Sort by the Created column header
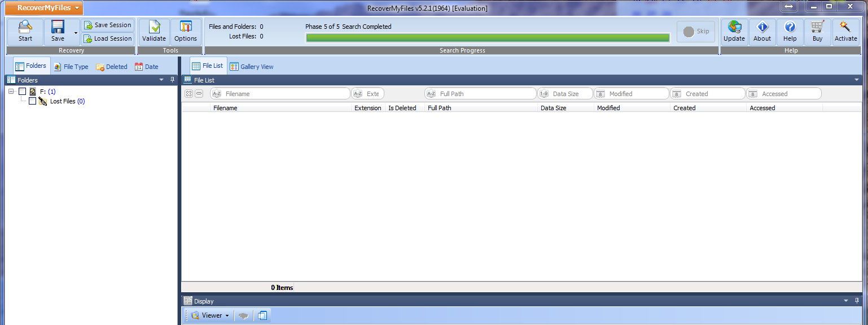The width and height of the screenshot is (868, 325). click(x=708, y=108)
